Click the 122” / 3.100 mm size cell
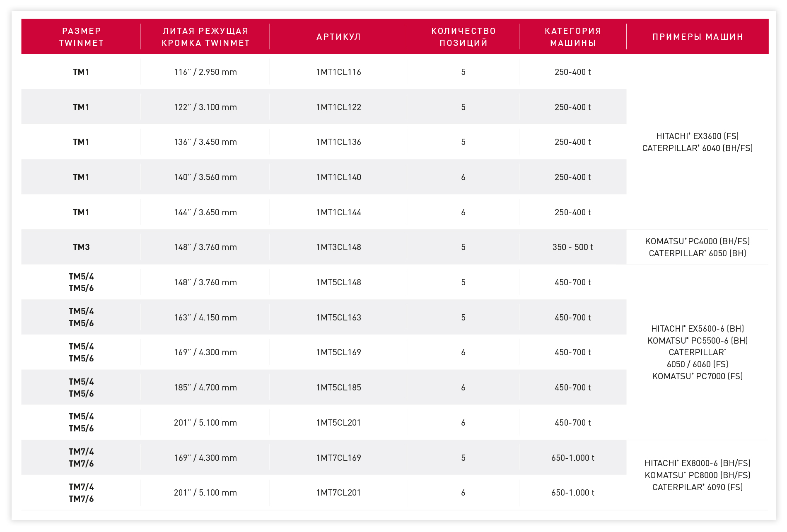Image resolution: width=787 pixels, height=532 pixels. (205, 107)
